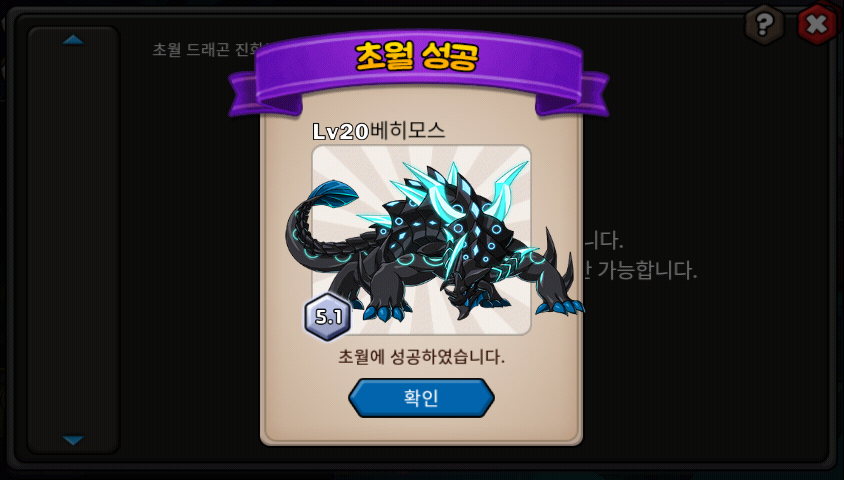This screenshot has width=844, height=480.
Task: Select the Lv20 베히모스 name label
Action: tap(378, 131)
